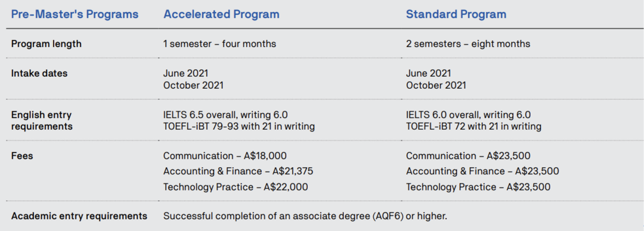Click the Communication – A$18,000 fee
Image resolution: width=644 pixels, height=231 pixels.
click(225, 156)
